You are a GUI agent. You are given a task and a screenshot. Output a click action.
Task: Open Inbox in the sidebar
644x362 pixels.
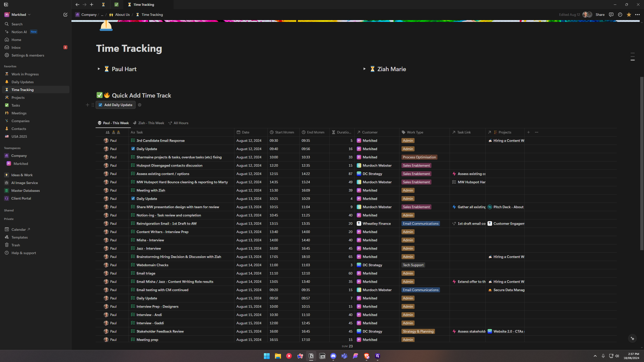point(16,48)
